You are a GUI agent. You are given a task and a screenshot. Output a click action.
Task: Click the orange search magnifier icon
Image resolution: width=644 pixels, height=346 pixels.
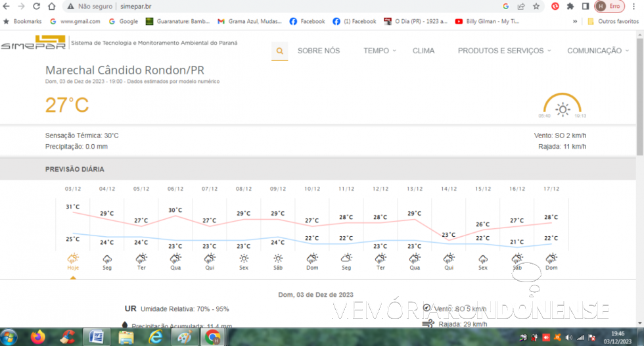point(280,51)
